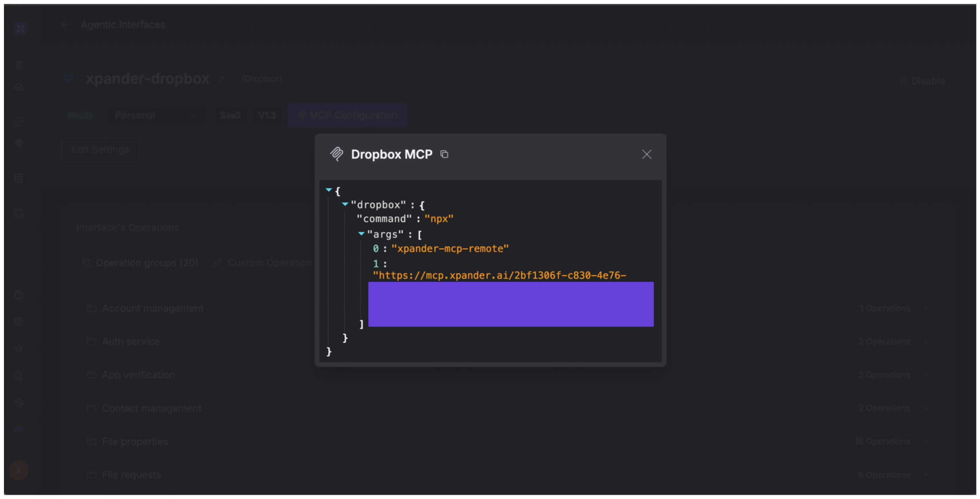Go back to Agentic Interfaces
980x499 pixels.
tap(66, 25)
